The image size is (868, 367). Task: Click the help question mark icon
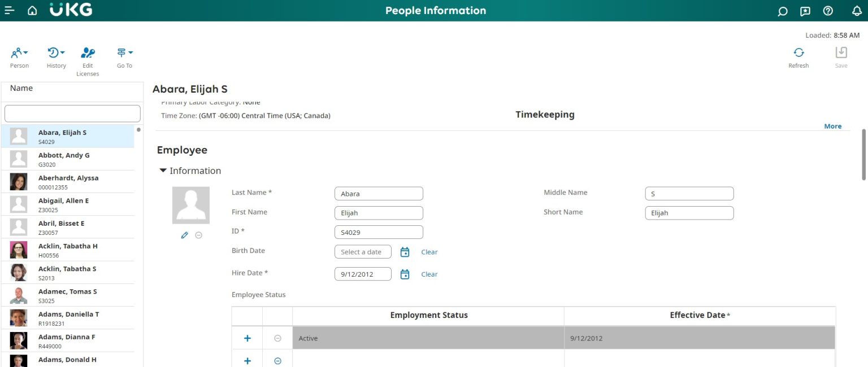(x=828, y=11)
